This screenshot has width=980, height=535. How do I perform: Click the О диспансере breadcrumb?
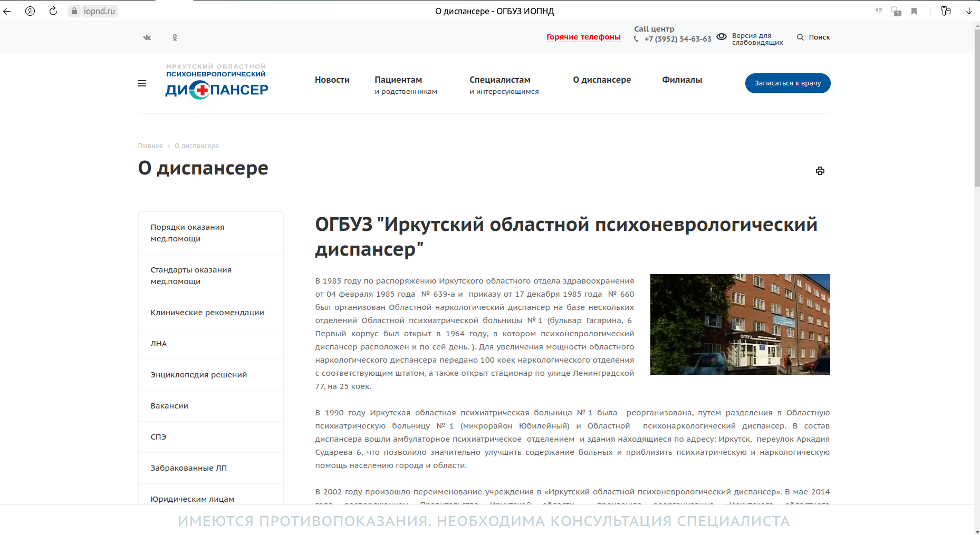197,146
